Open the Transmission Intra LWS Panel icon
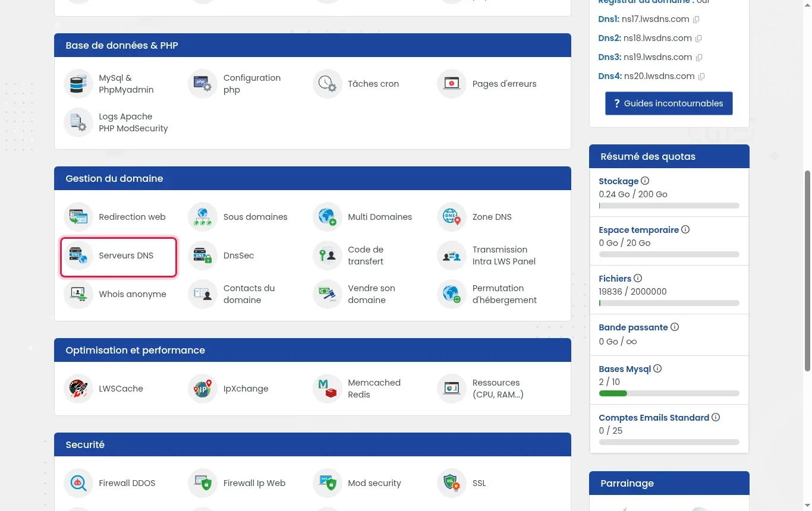 [452, 255]
